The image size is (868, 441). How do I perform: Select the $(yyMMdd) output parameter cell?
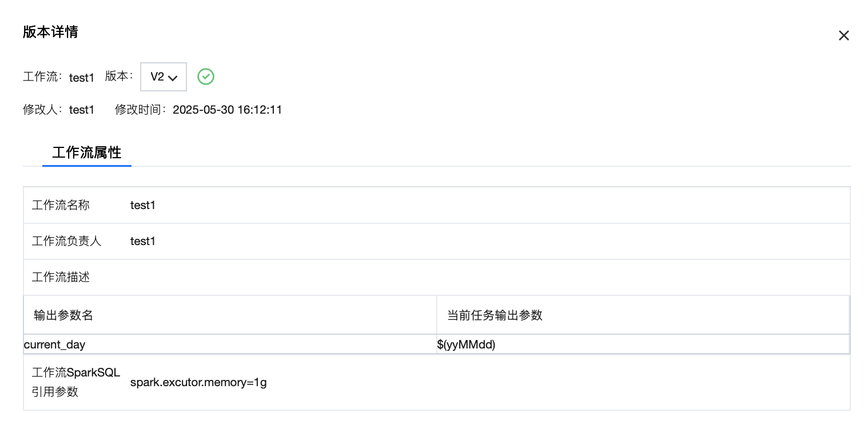pyautogui.click(x=466, y=344)
